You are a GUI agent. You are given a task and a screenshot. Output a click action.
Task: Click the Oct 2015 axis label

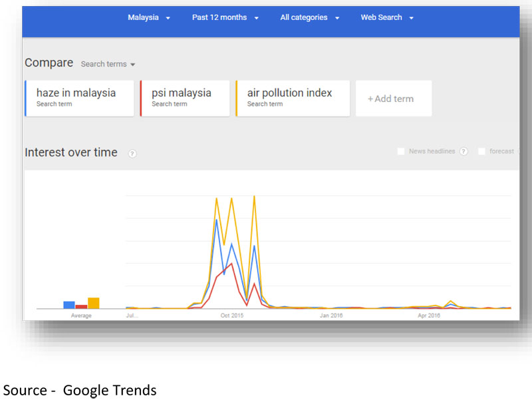[x=232, y=315]
